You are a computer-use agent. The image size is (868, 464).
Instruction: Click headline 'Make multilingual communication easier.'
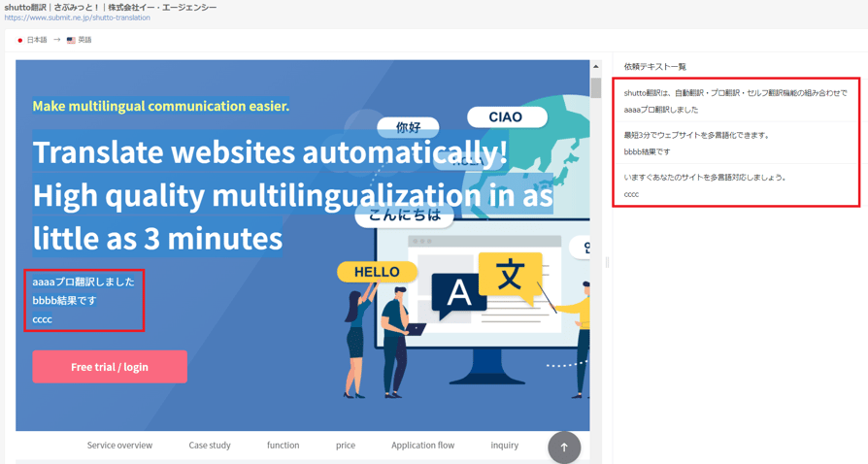coord(160,106)
